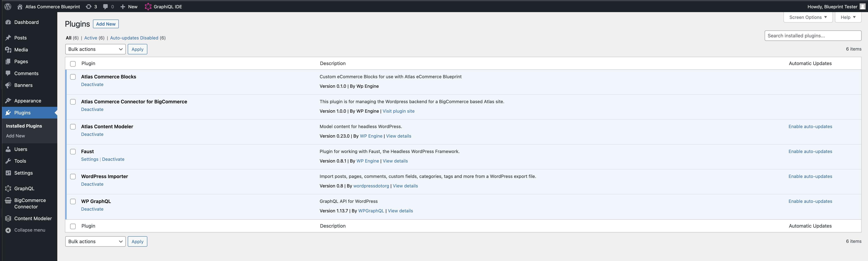Check the Atlas Commerce Blocks checkbox
868x261 pixels.
(73, 77)
